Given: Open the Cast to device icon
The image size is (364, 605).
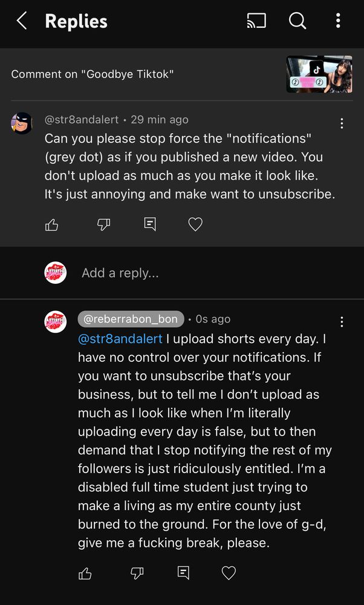Looking at the screenshot, I should pos(257,21).
